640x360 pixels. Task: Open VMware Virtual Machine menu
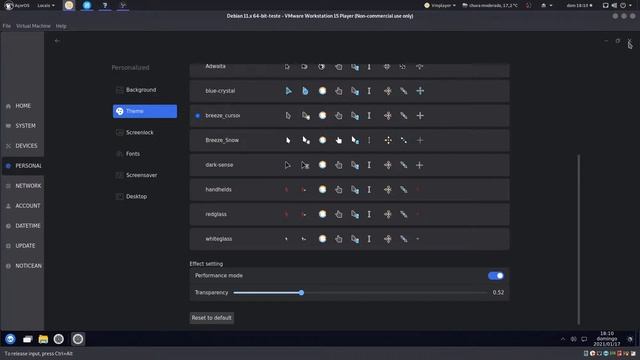point(33,26)
